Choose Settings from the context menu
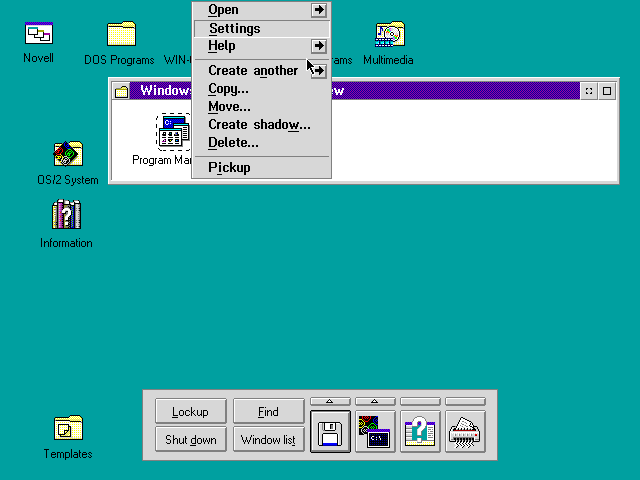This screenshot has height=480, width=640. tap(262, 29)
